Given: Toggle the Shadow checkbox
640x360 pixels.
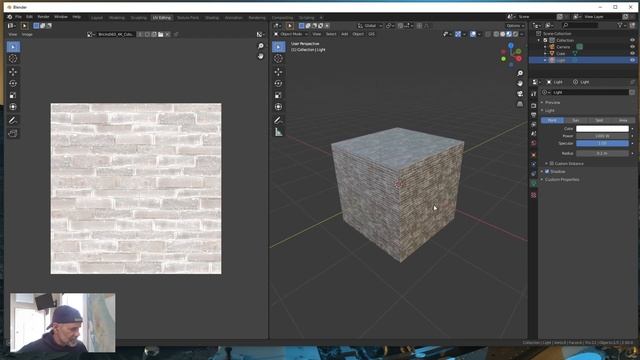Looking at the screenshot, I should (x=547, y=171).
